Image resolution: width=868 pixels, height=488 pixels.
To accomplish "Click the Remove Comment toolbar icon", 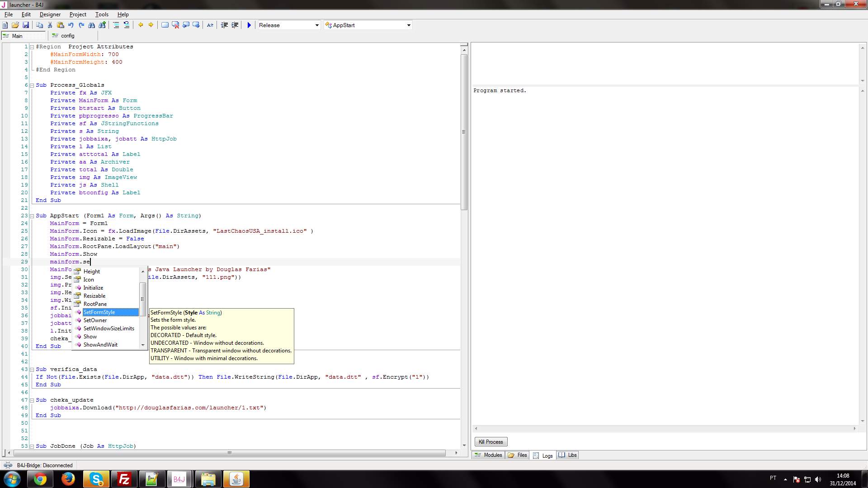I will tap(175, 25).
